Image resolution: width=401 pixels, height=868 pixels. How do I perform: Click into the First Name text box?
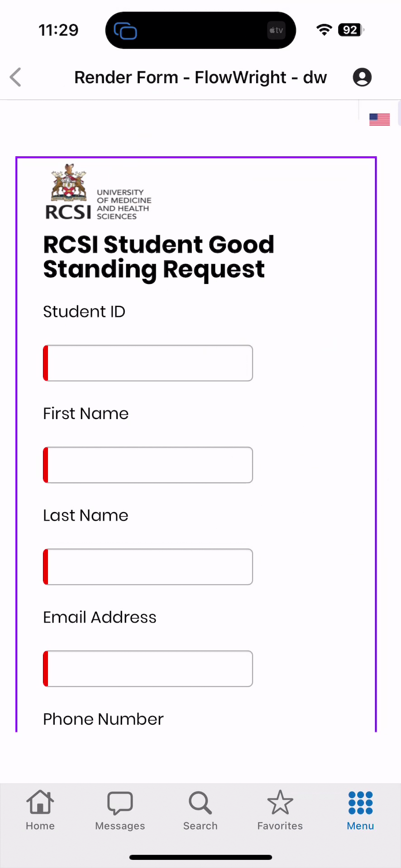coord(148,465)
